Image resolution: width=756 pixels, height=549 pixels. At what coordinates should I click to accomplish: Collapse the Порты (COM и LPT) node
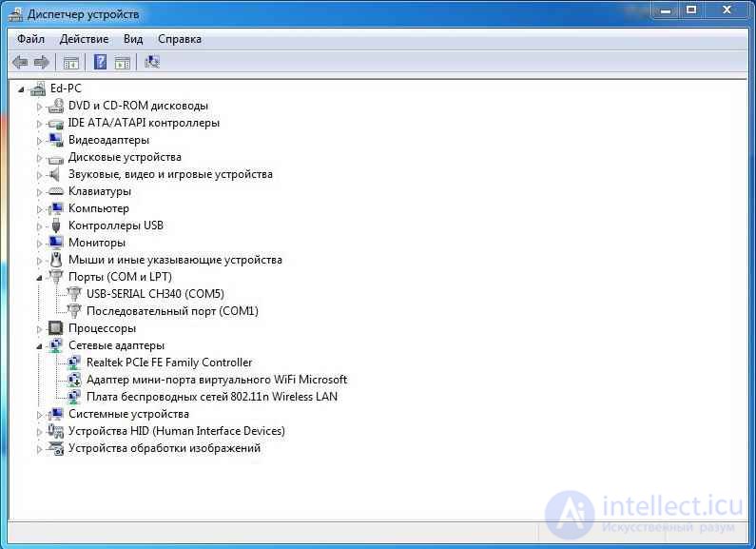coord(39,278)
